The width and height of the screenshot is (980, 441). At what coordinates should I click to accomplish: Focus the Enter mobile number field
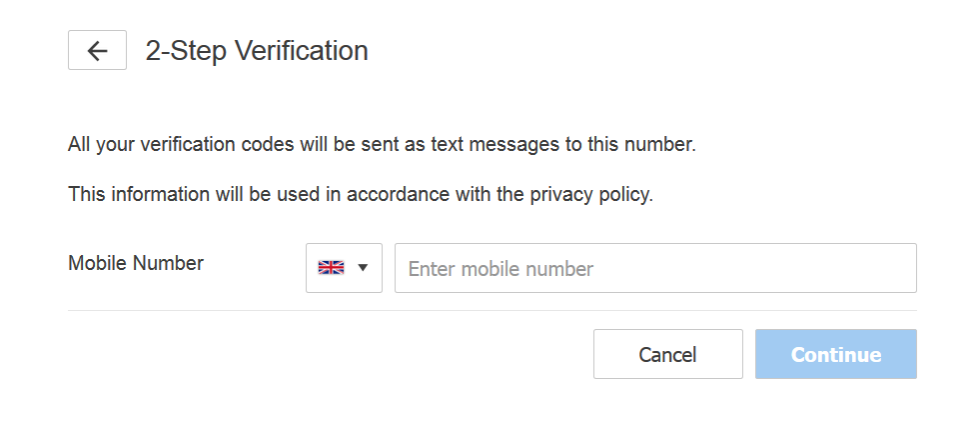coord(655,268)
